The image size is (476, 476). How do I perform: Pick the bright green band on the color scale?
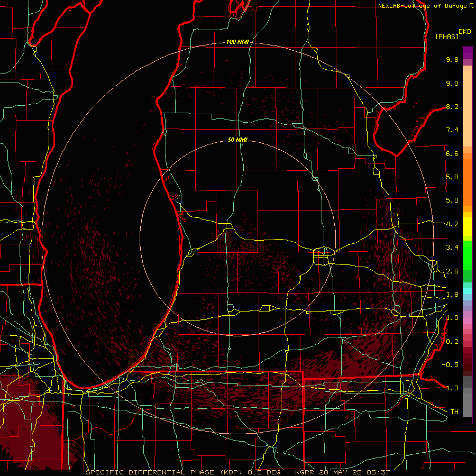pyautogui.click(x=467, y=255)
